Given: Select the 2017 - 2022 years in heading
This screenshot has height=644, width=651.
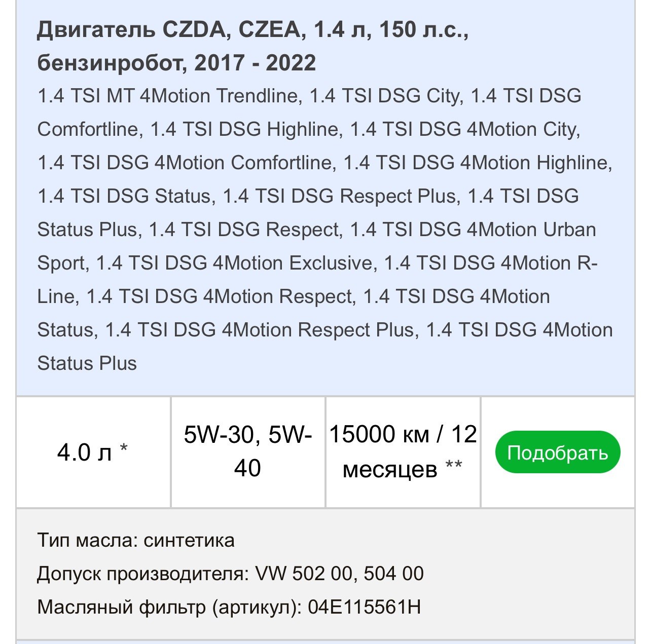Looking at the screenshot, I should (x=255, y=63).
